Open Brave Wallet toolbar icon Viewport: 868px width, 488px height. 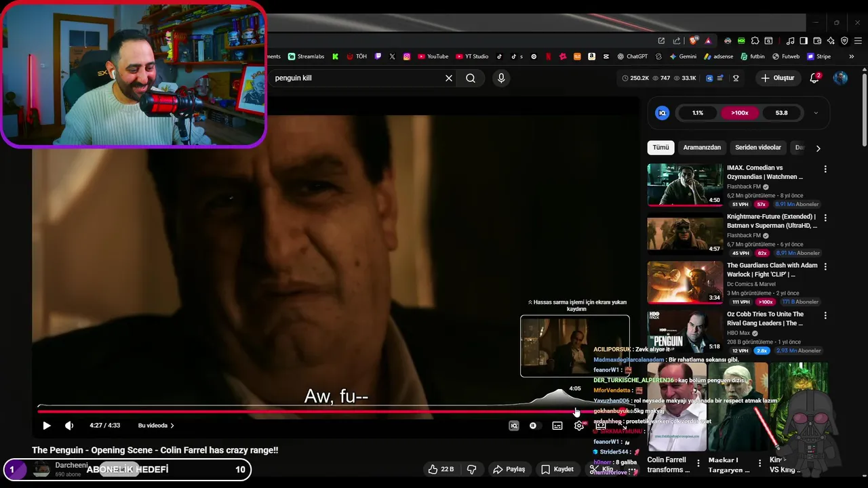tap(817, 41)
